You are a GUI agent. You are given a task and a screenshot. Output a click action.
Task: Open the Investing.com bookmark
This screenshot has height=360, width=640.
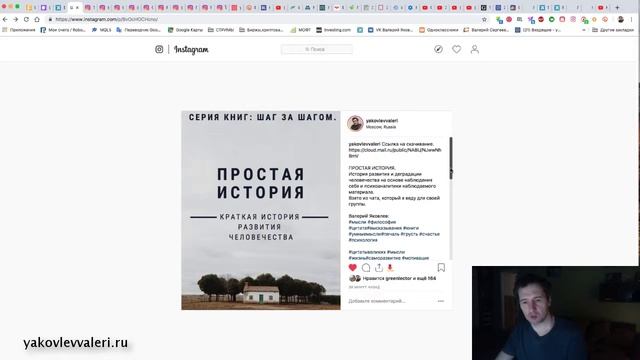[333, 30]
